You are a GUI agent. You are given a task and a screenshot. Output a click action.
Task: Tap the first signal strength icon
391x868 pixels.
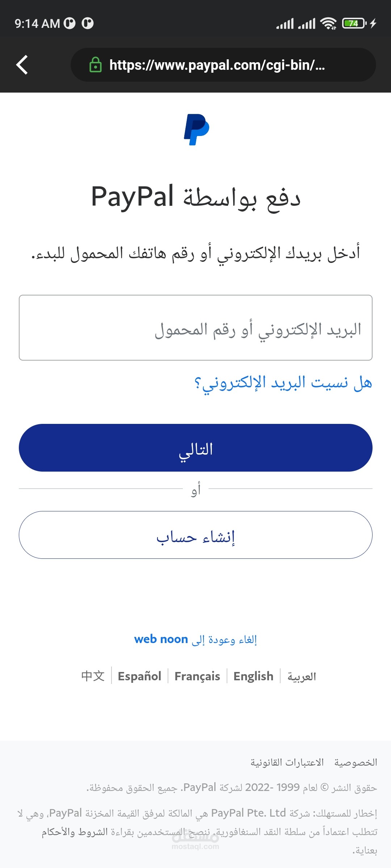click(x=285, y=24)
